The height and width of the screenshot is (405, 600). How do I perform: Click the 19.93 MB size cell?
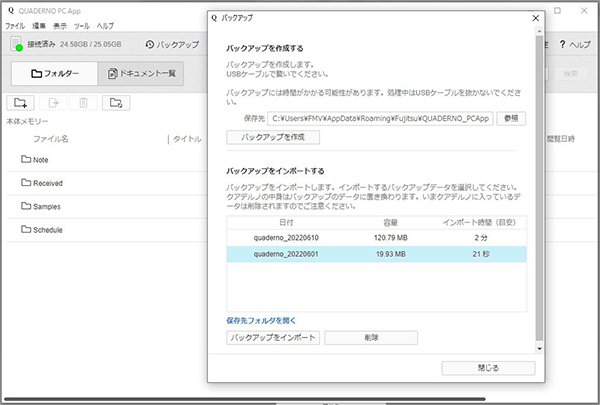click(x=390, y=254)
